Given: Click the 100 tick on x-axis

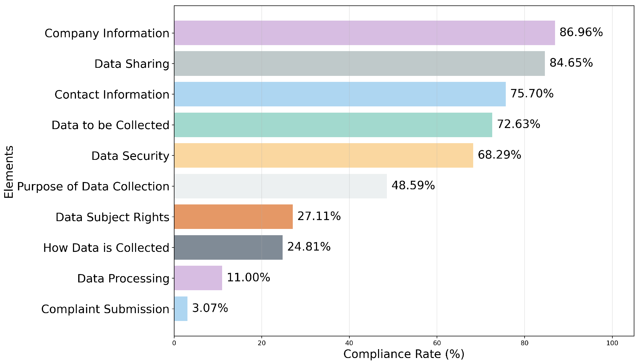Looking at the screenshot, I should (612, 343).
